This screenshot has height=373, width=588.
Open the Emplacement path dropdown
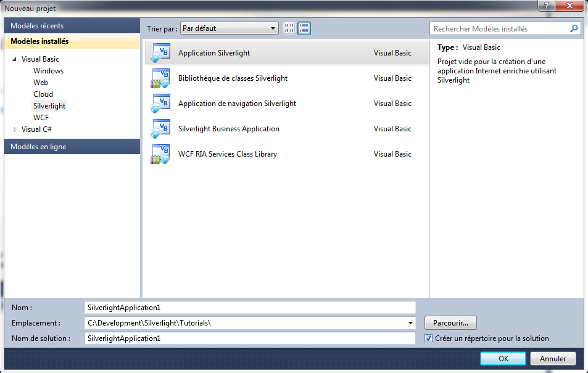(x=411, y=323)
